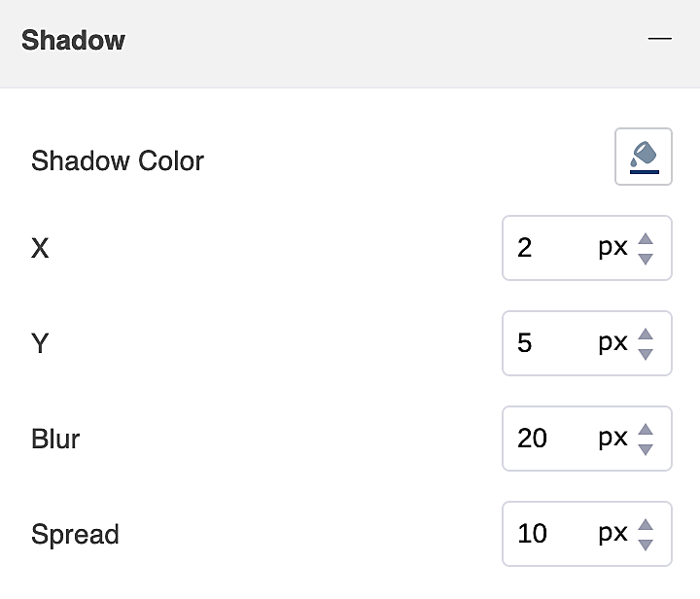Image resolution: width=700 pixels, height=599 pixels.
Task: Click the px unit in Spread field
Action: [x=612, y=534]
